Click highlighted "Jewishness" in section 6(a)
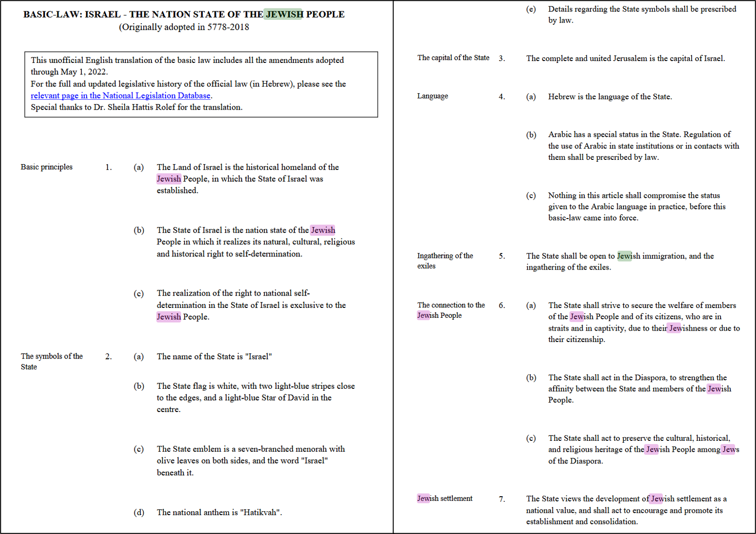 coord(687,328)
